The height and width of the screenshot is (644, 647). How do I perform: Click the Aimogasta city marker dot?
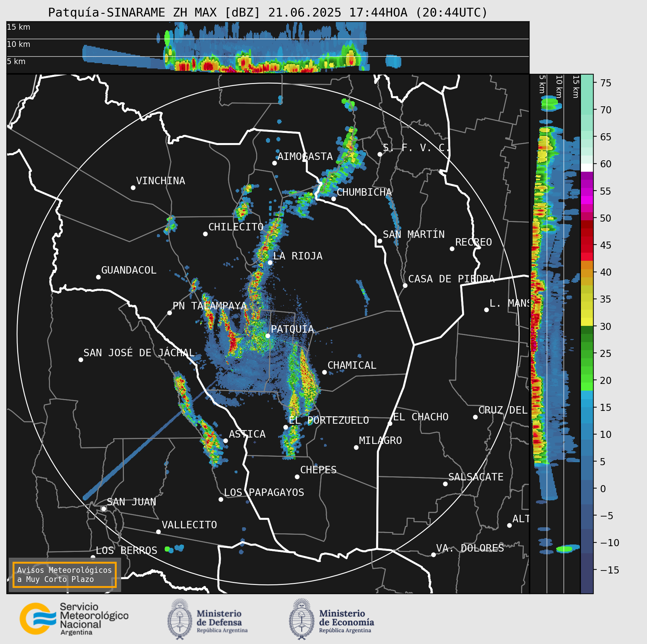point(274,163)
